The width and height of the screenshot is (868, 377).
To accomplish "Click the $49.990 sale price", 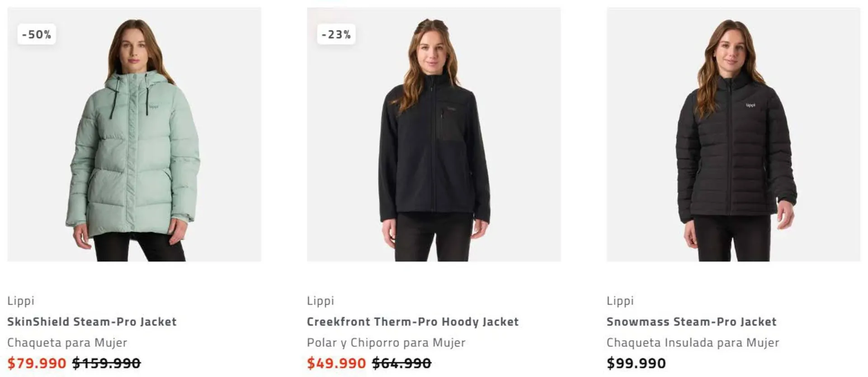I will tap(336, 363).
